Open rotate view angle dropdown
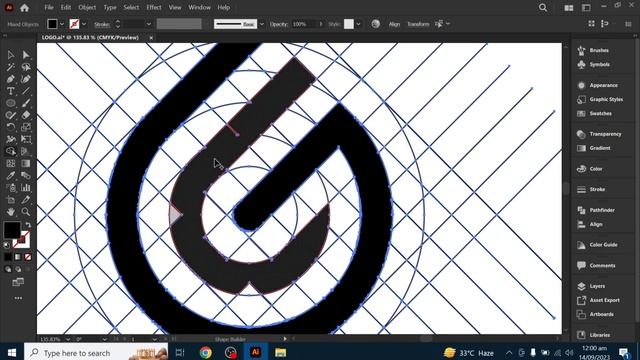This screenshot has width=640, height=360. pyautogui.click(x=104, y=339)
